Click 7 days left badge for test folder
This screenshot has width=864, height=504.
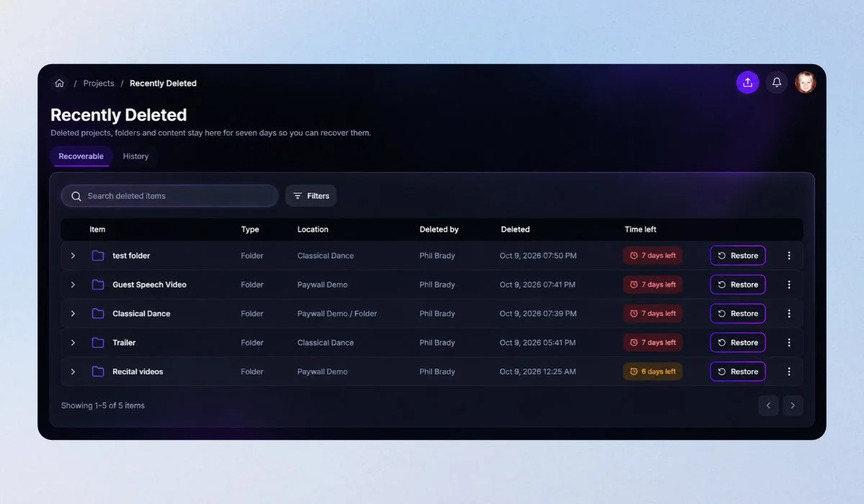pyautogui.click(x=653, y=256)
